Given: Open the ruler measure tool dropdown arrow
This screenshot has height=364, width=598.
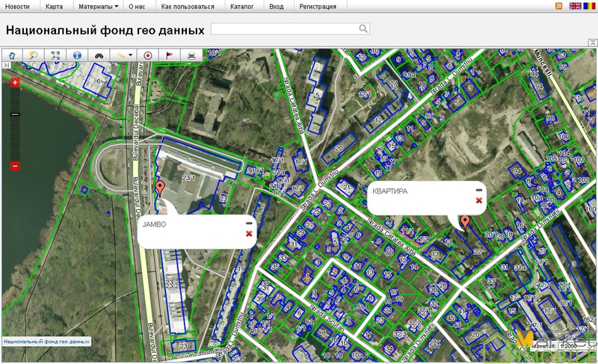Looking at the screenshot, I should [130, 55].
